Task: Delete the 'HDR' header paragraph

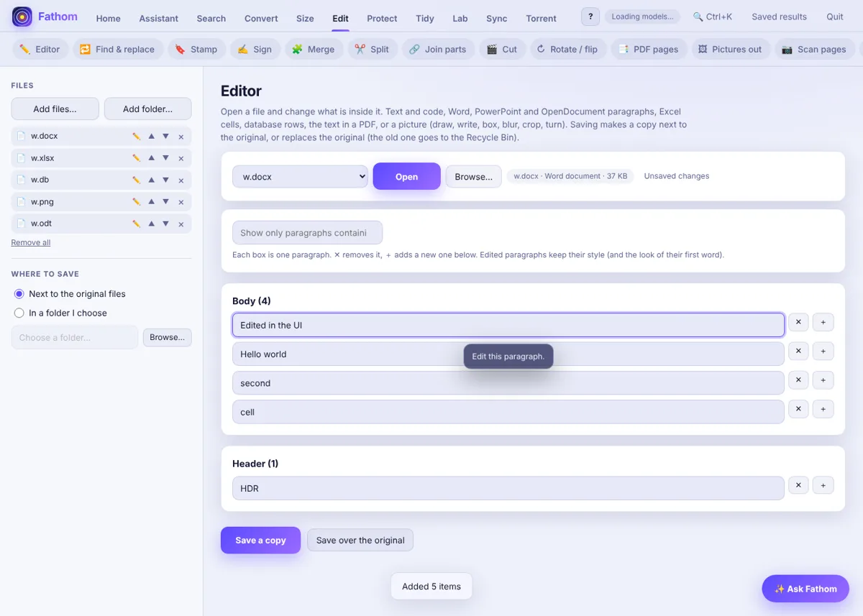Action: (798, 485)
